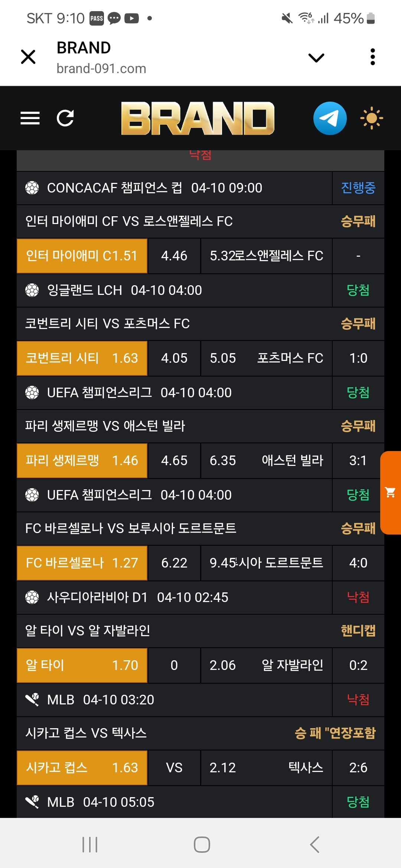Tap the Android home navigation button
Image resolution: width=401 pixels, height=868 pixels.
pos(202,845)
